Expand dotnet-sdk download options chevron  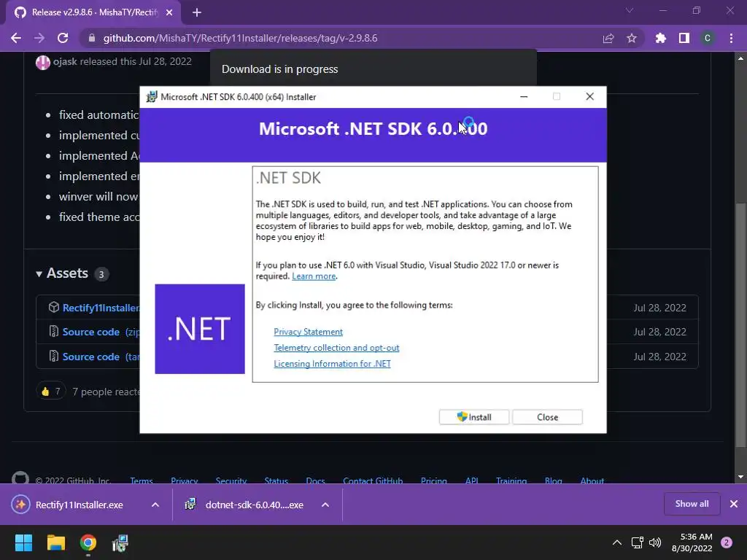[325, 505]
